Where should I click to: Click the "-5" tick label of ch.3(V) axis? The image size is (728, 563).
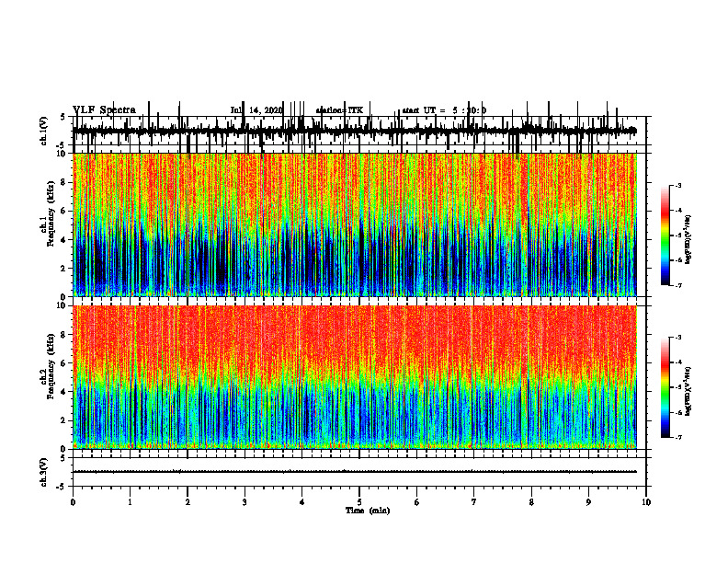(x=62, y=487)
